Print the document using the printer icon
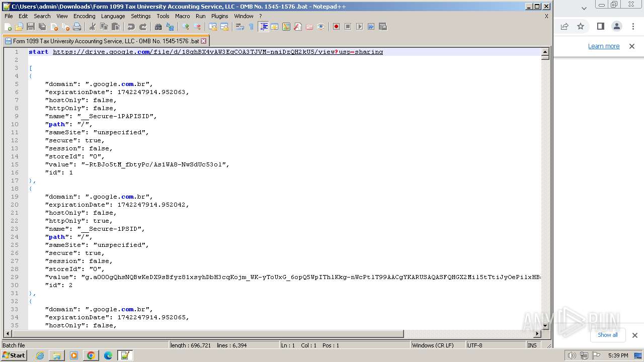Image resolution: width=644 pixels, height=362 pixels. [x=77, y=27]
